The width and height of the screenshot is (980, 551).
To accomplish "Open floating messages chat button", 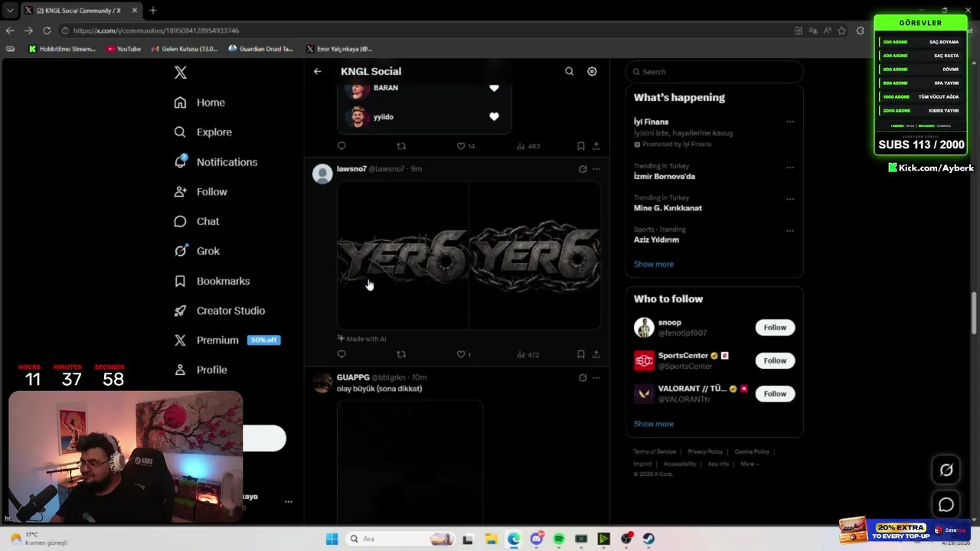I will (946, 504).
